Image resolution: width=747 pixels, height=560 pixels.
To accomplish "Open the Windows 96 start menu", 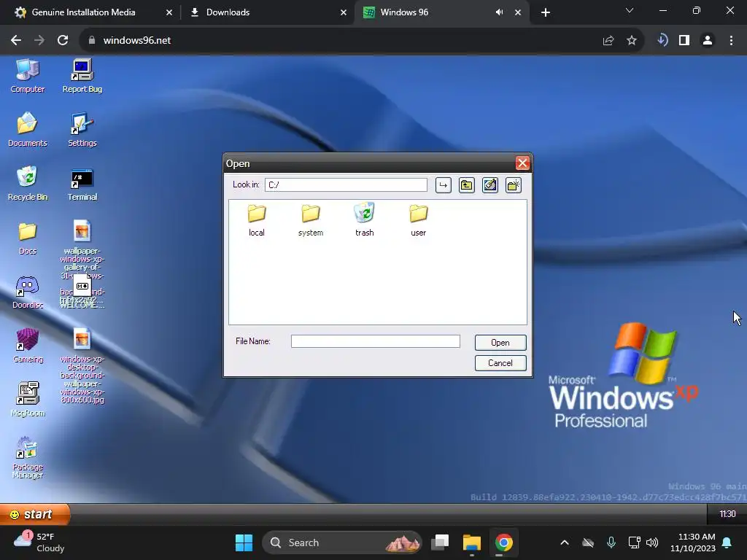I will coord(35,514).
